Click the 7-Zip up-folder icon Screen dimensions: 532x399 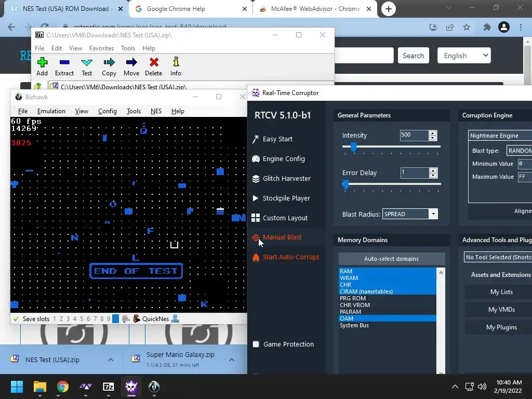tap(38, 86)
